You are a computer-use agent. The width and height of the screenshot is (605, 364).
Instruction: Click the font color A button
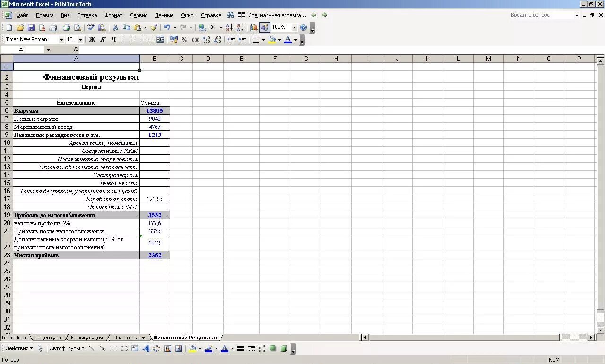pos(288,40)
